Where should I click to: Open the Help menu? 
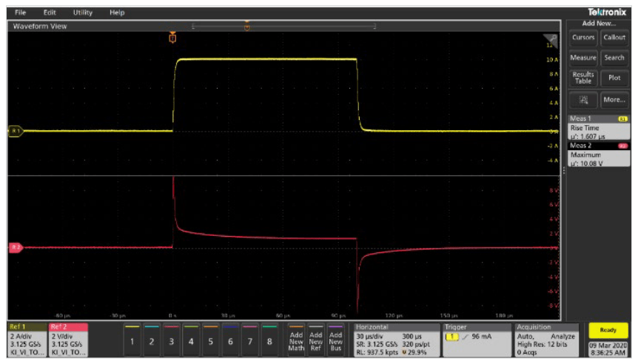click(117, 13)
